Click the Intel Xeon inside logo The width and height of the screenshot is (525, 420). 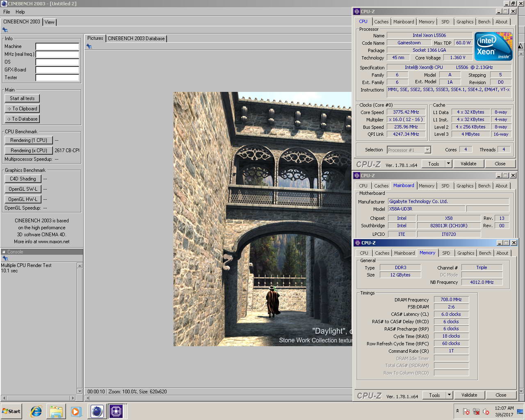pos(493,46)
